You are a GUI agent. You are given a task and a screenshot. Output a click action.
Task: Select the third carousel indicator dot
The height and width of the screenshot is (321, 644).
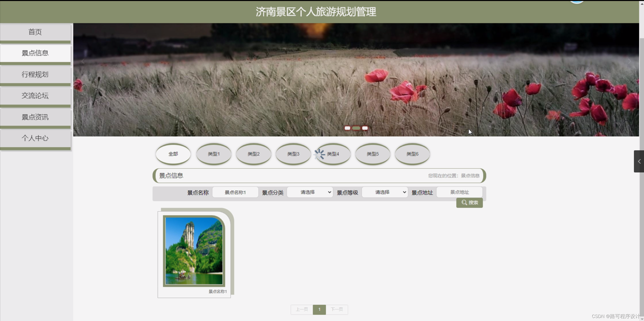coord(365,128)
